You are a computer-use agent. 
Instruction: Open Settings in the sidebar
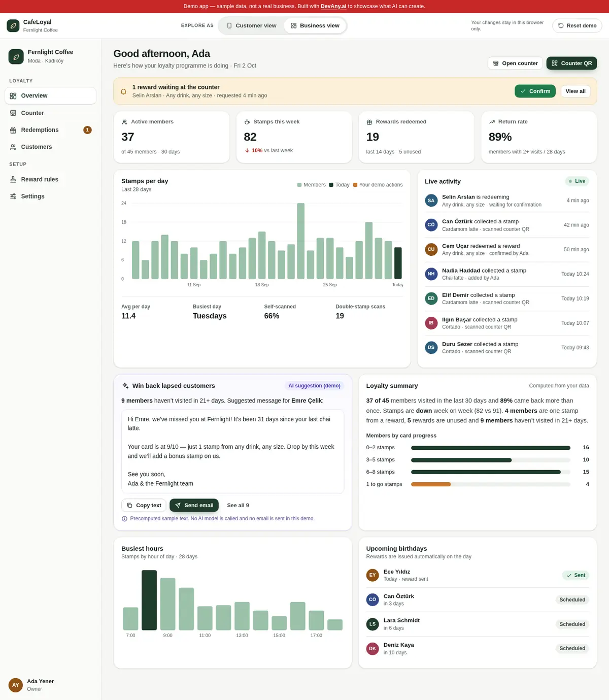coord(50,196)
